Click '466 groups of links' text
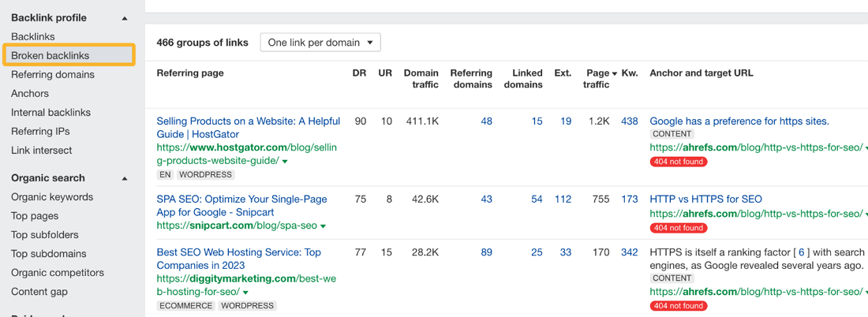The image size is (868, 317). click(202, 43)
